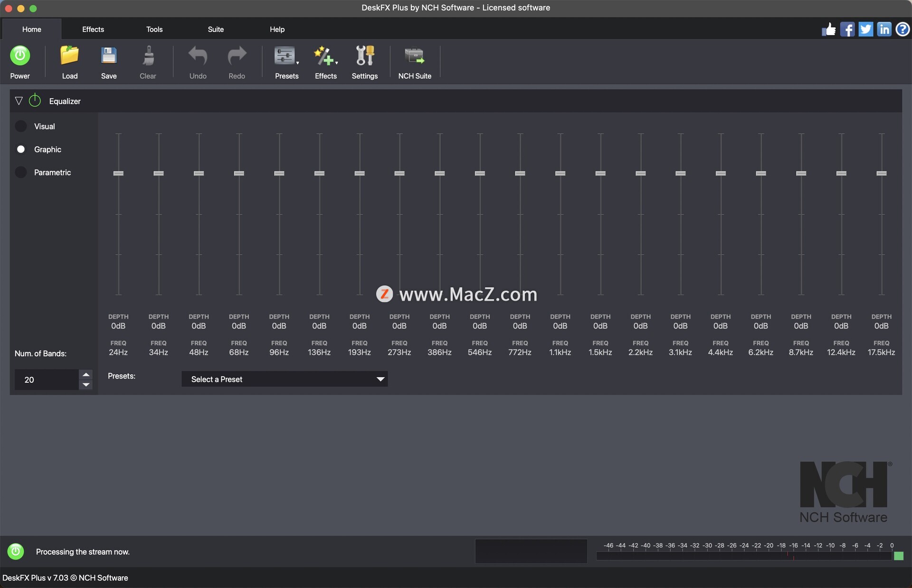Select the Parametric equalizer mode
This screenshot has width=912, height=588.
(x=21, y=172)
